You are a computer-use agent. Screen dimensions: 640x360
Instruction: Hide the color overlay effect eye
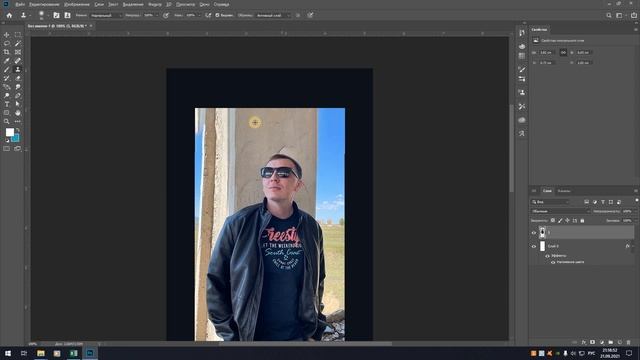click(553, 262)
